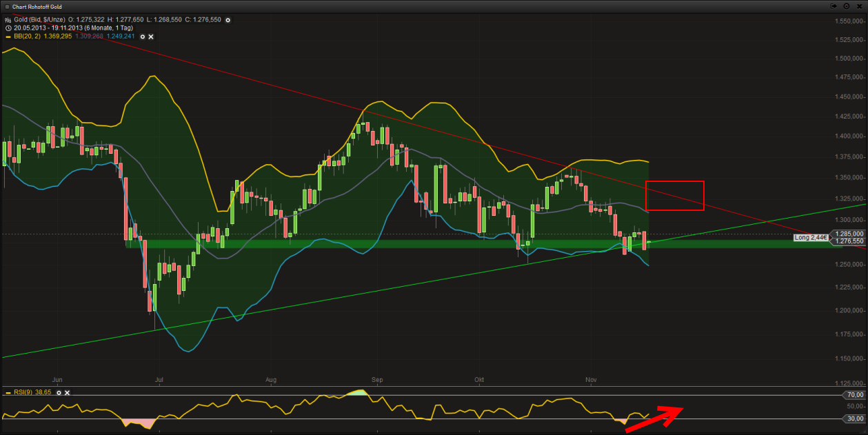Image resolution: width=868 pixels, height=435 pixels.
Task: Remove the RSI(9) indicator via its X icon
Action: (67, 393)
